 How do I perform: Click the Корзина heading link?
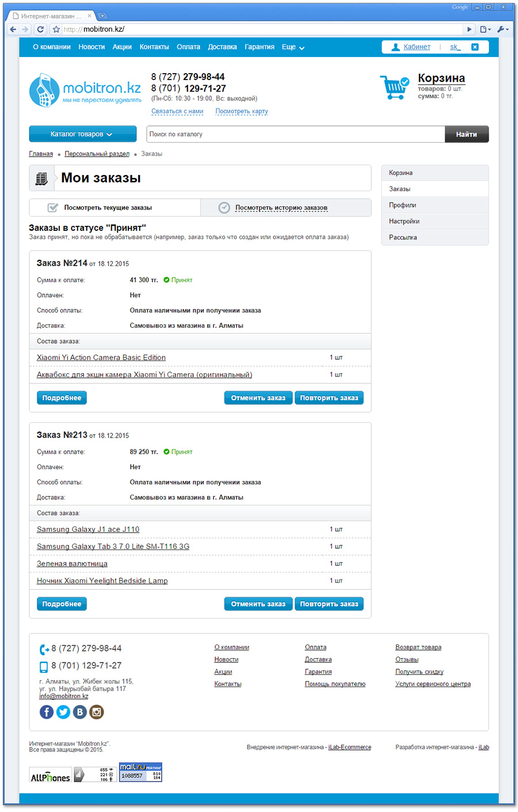click(x=441, y=78)
